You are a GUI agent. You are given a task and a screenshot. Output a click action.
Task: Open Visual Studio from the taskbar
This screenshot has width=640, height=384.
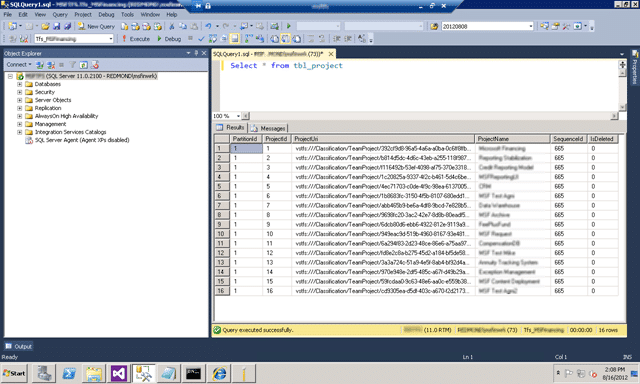point(118,373)
